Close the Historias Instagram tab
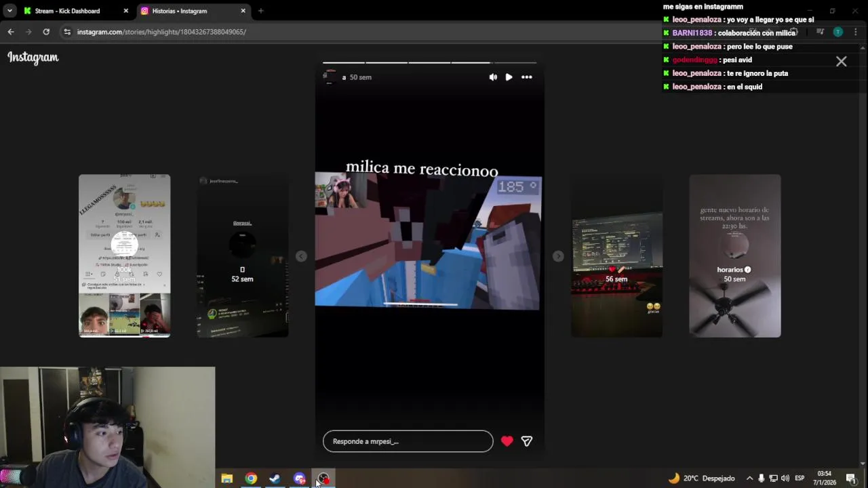 243,11
